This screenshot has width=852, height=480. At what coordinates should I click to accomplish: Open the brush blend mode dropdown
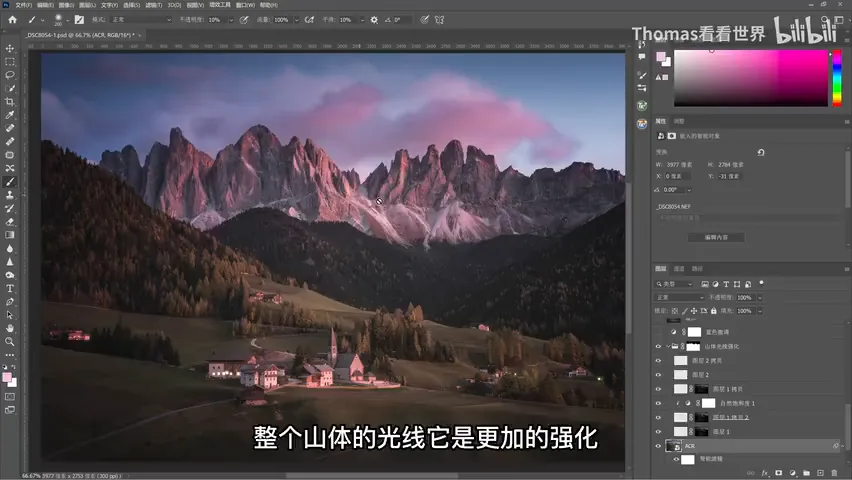tap(141, 20)
